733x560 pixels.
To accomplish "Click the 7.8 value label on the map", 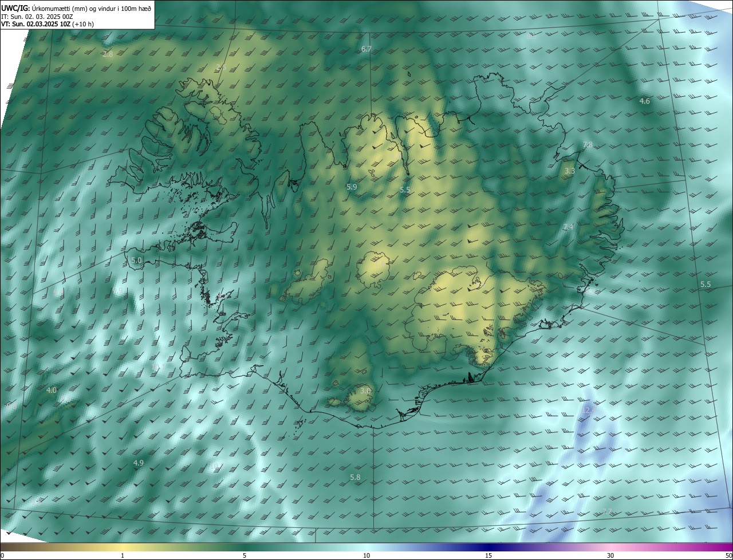I will (x=588, y=145).
